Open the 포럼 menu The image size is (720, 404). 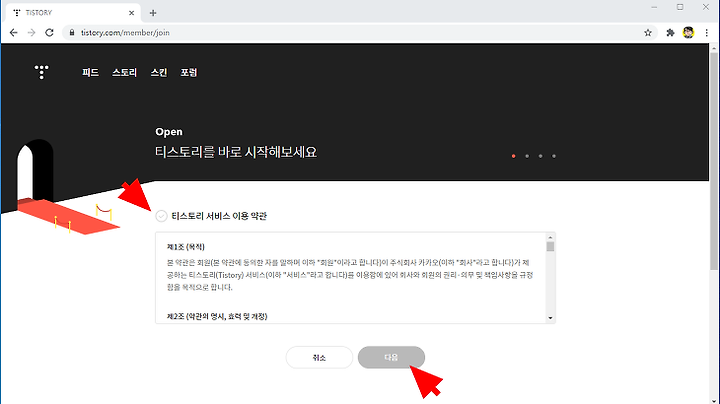coord(189,73)
